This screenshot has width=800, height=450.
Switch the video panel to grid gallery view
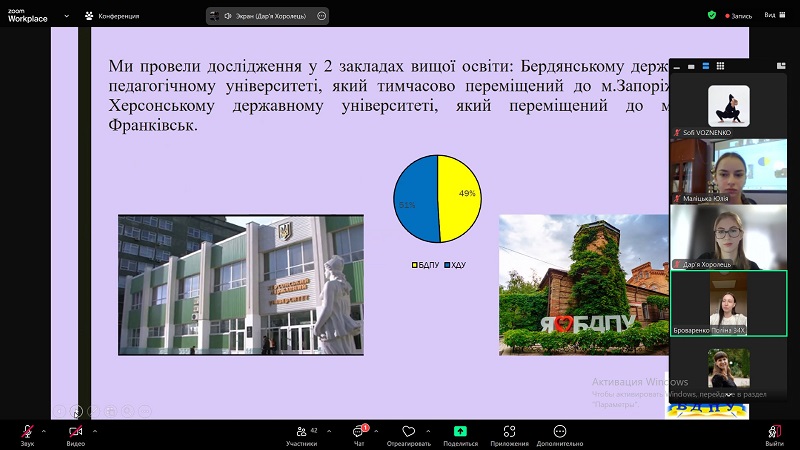[720, 66]
